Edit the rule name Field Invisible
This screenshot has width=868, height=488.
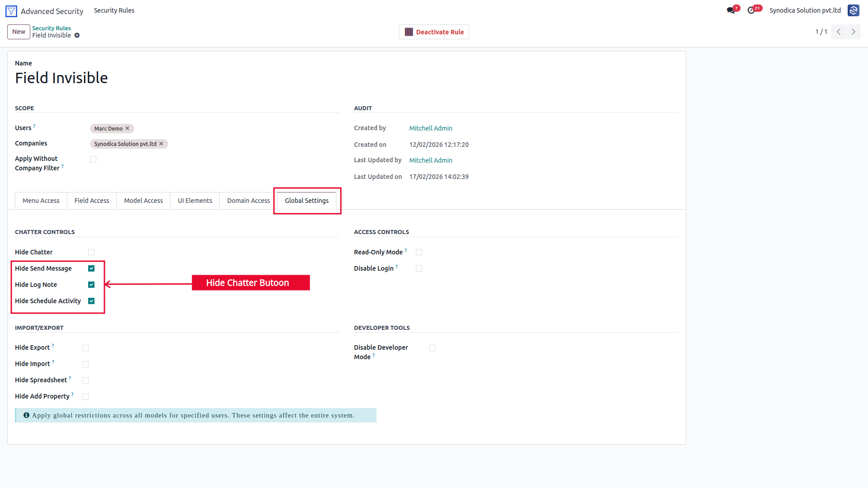[x=61, y=78]
